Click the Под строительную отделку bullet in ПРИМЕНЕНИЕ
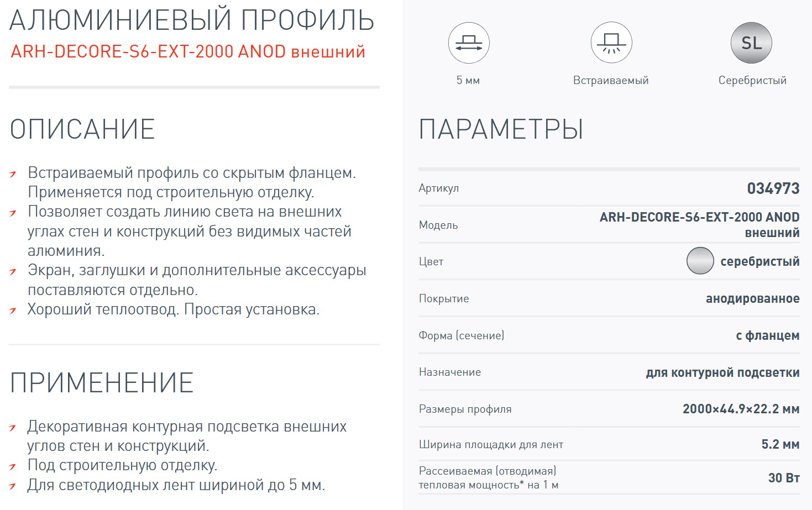The width and height of the screenshot is (812, 510). point(122,465)
